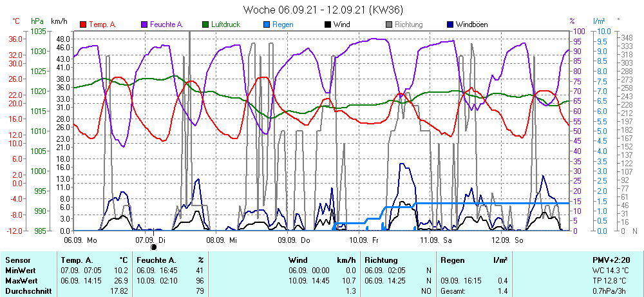Viewport: 644px width, 297px height.
Task: Click the l/m² axis unit label
Action: [598, 21]
